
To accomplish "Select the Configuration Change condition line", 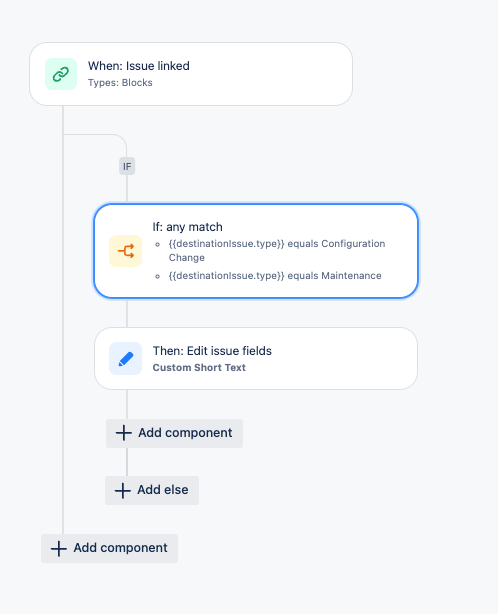I will pos(277,251).
